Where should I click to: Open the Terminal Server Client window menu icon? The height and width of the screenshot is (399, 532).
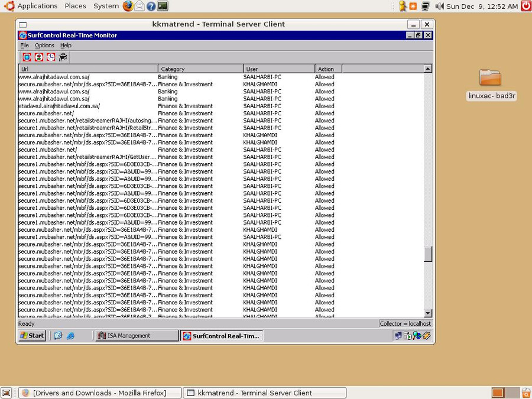coord(22,24)
